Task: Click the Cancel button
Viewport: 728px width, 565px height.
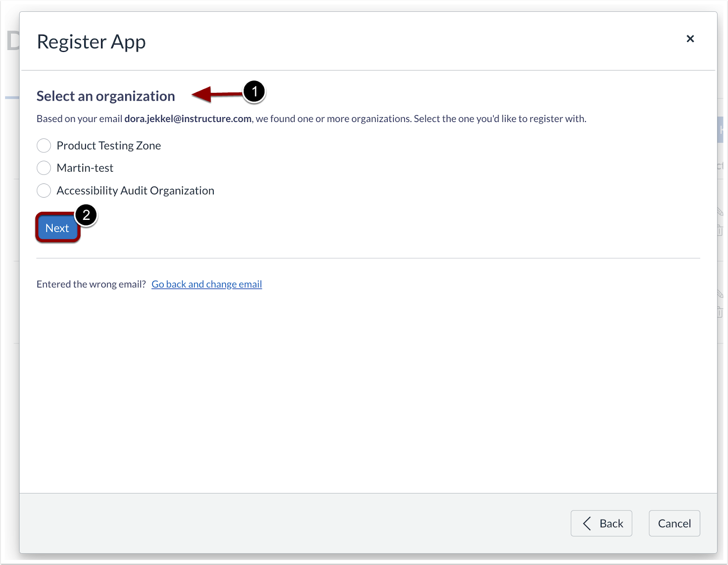Action: click(x=674, y=524)
